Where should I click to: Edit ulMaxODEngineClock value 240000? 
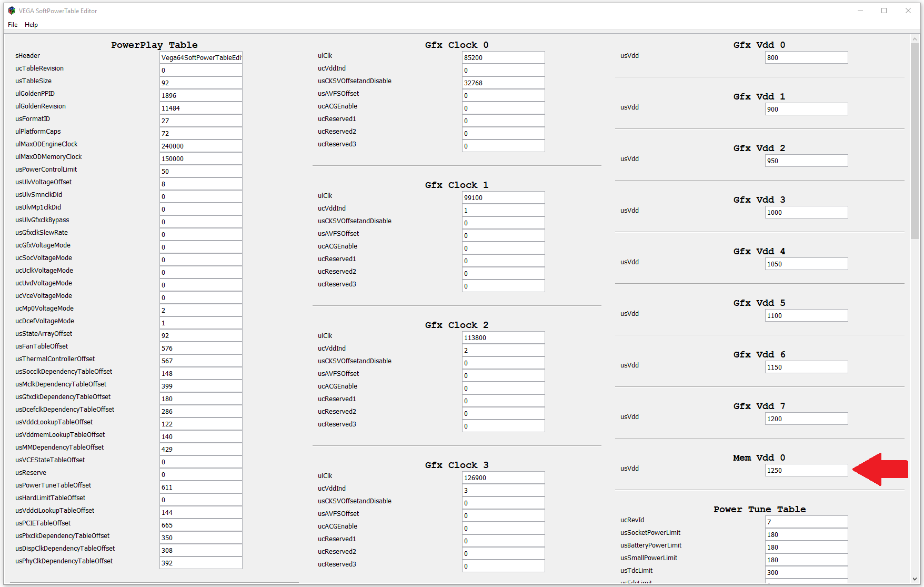[201, 146]
